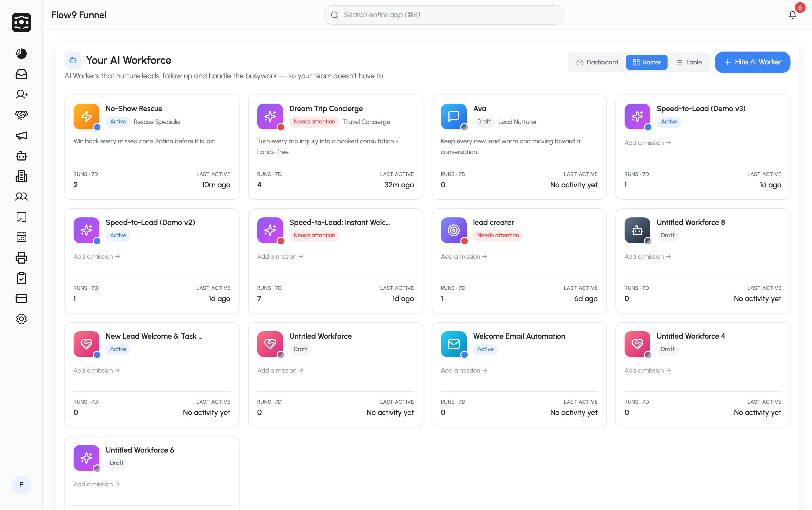Click the New Lead Welcome heart icon
The image size is (812, 510).
coord(86,344)
